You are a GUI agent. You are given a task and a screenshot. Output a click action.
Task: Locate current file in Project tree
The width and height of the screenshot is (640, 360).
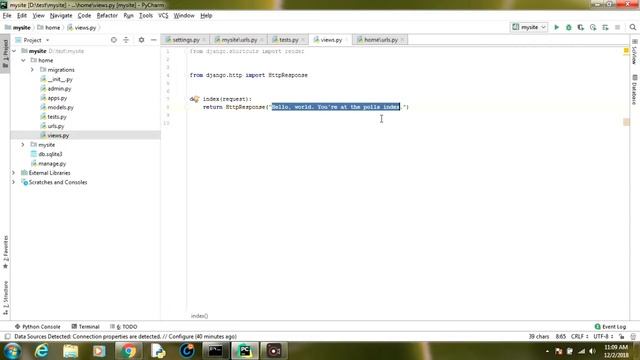pos(114,40)
